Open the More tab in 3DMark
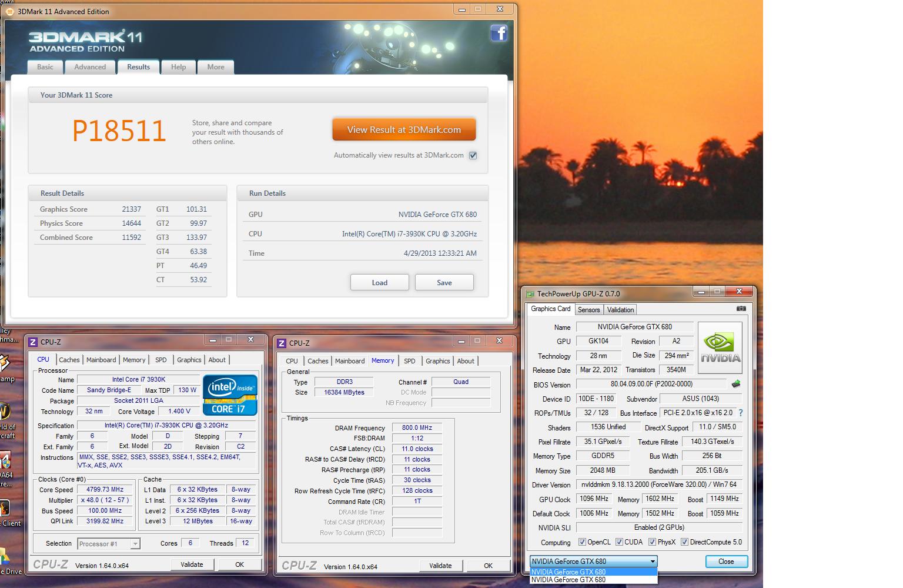903x588 pixels. point(216,67)
